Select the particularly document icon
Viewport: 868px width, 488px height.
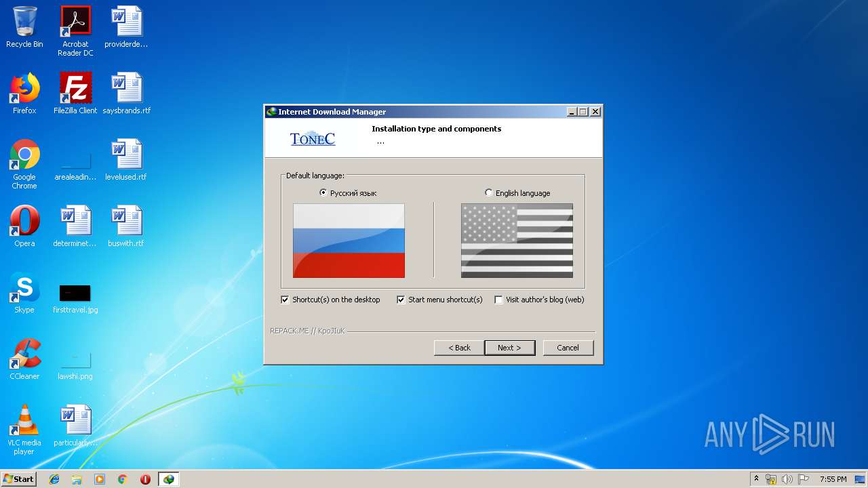(x=75, y=426)
